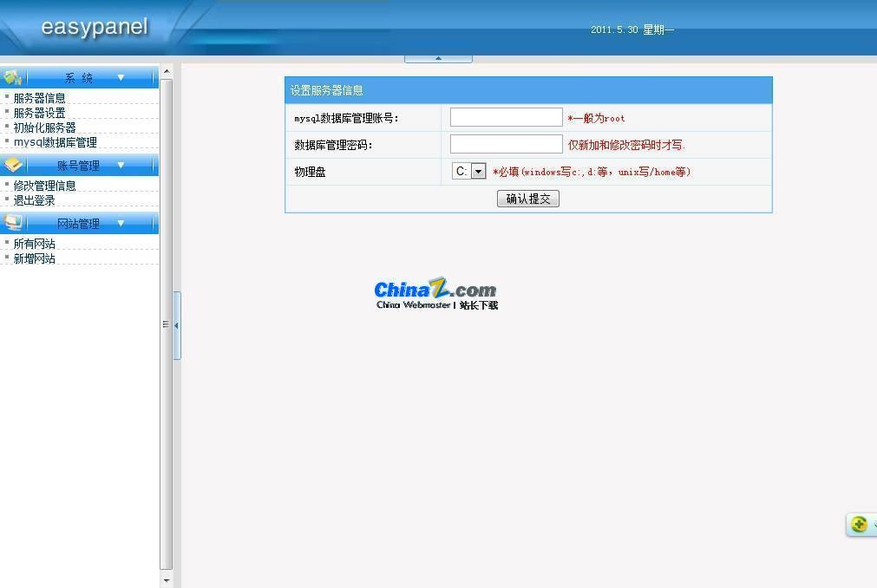The width and height of the screenshot is (877, 588).
Task: Click the hint 仅新加和修改密码时才写
Action: click(626, 145)
